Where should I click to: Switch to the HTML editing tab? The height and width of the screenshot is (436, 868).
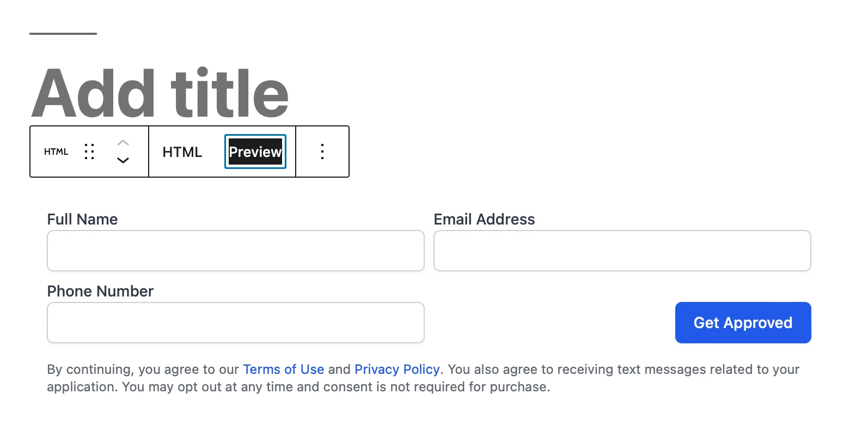point(182,152)
